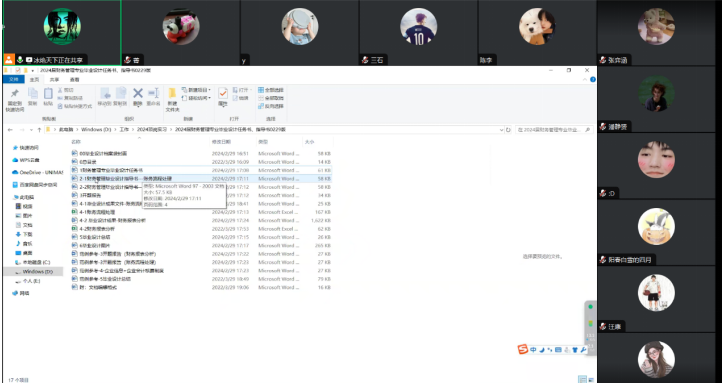Open the Easy access (轻松访问) dropdown

(196, 98)
